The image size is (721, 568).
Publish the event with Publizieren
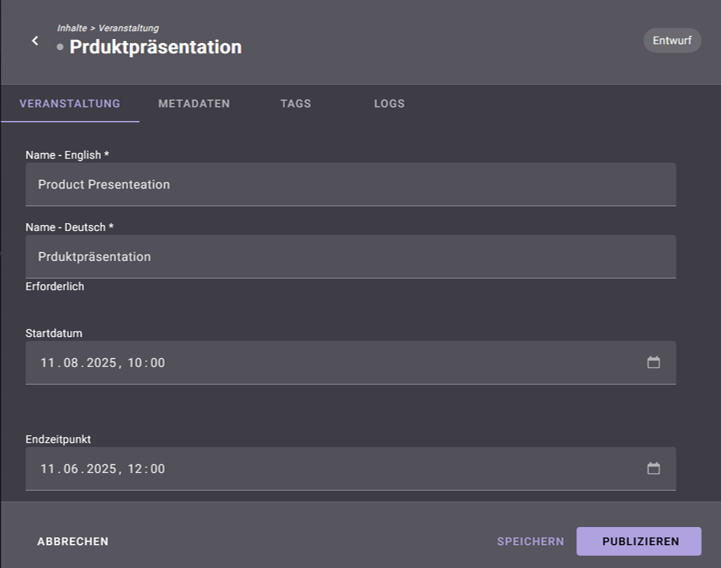(639, 541)
